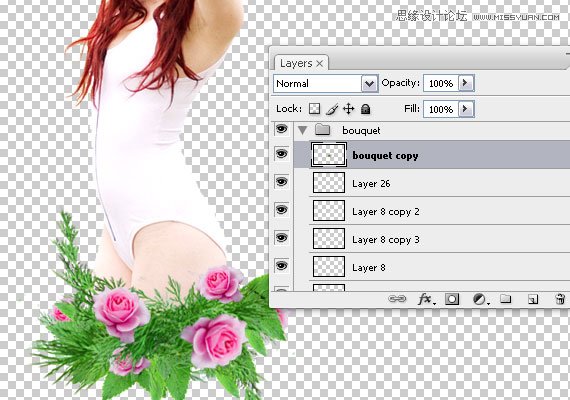Select the 'Layer 26' name
Image resolution: width=570 pixels, height=400 pixels.
point(371,184)
